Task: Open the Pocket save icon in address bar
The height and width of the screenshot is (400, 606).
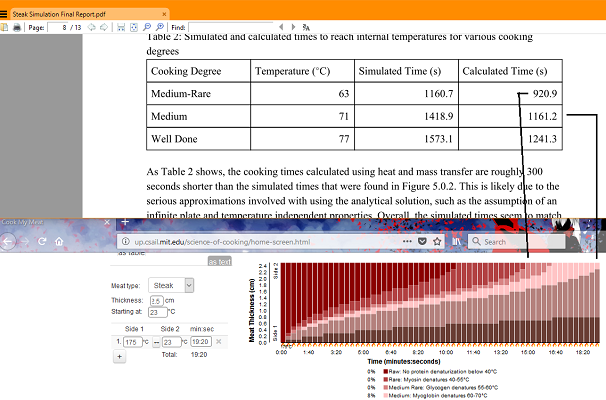Action: pos(422,242)
